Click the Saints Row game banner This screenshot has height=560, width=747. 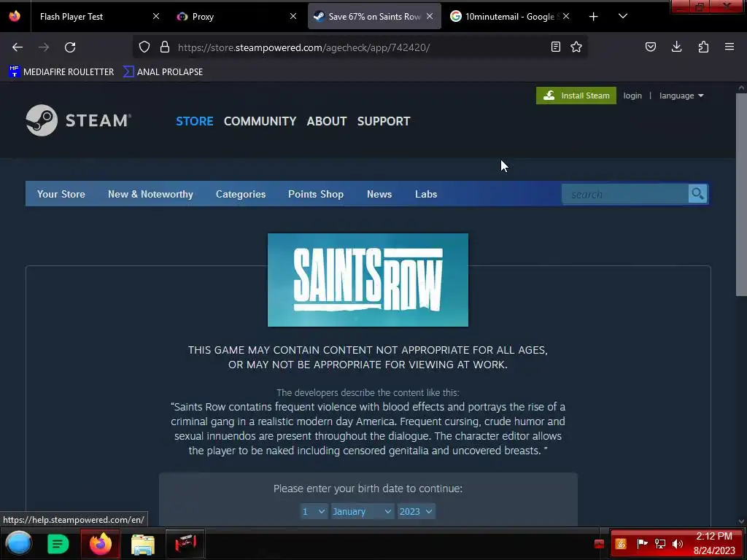point(368,280)
